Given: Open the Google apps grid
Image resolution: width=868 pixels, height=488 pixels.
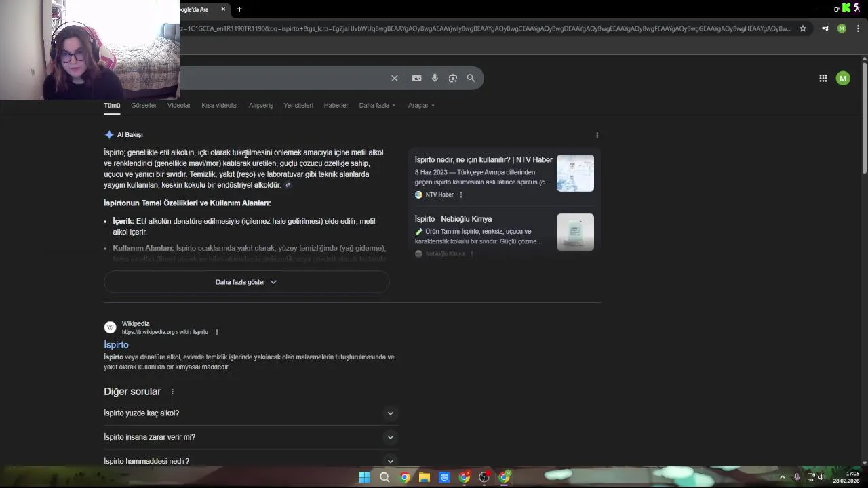Looking at the screenshot, I should point(823,78).
